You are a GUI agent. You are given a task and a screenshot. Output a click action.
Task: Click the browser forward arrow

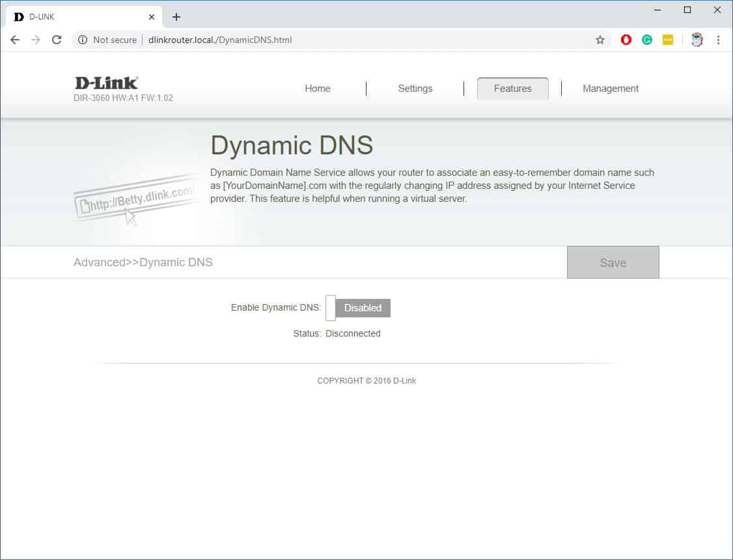[36, 40]
